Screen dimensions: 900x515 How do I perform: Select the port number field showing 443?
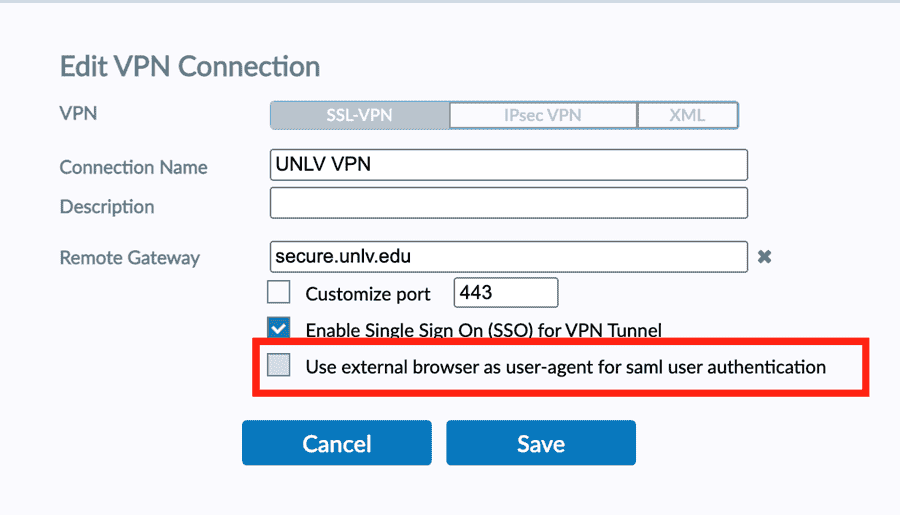click(x=505, y=293)
